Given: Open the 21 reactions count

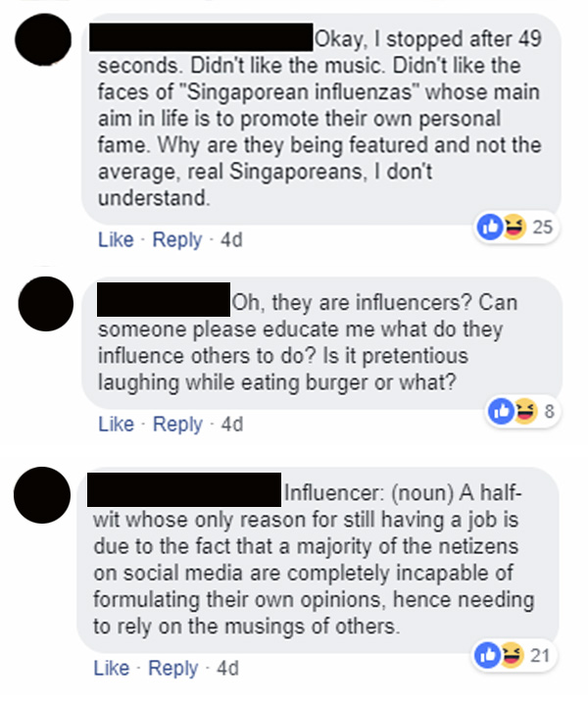Looking at the screenshot, I should (540, 655).
